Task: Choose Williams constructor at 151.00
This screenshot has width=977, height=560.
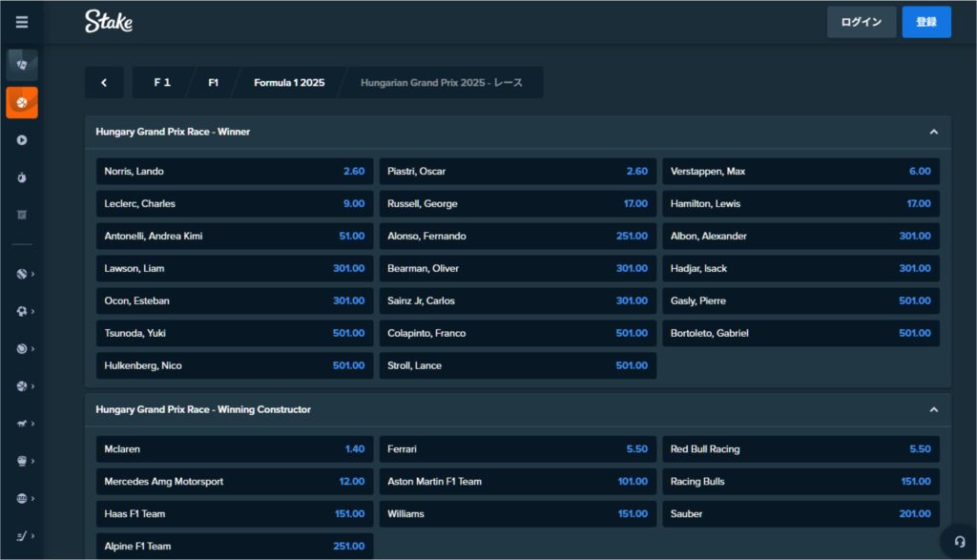Action: (x=518, y=514)
